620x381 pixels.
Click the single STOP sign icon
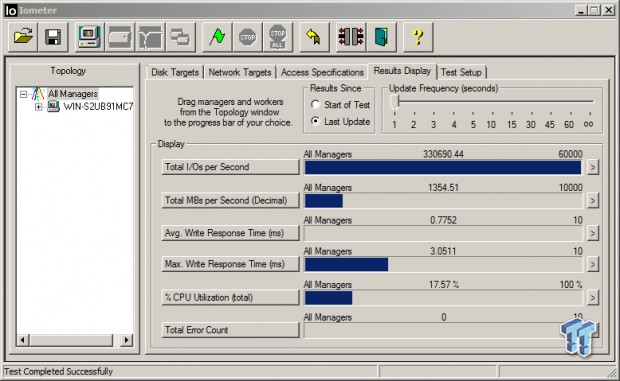pos(248,37)
